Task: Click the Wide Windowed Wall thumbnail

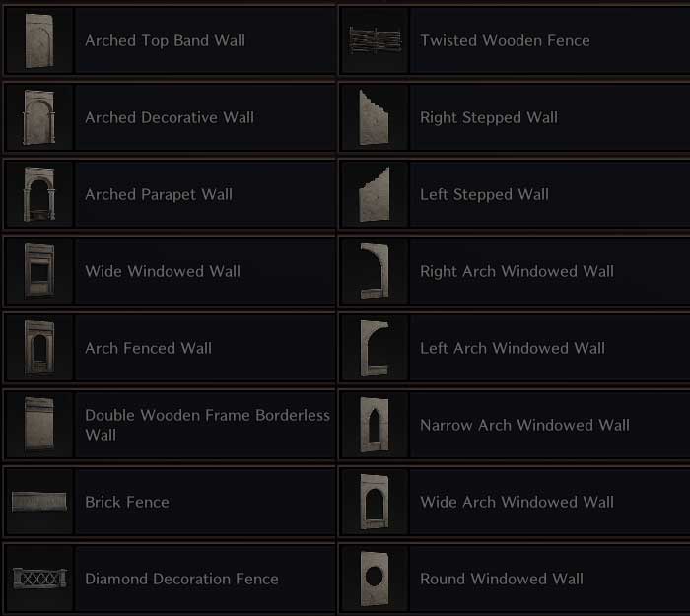Action: [x=38, y=271]
